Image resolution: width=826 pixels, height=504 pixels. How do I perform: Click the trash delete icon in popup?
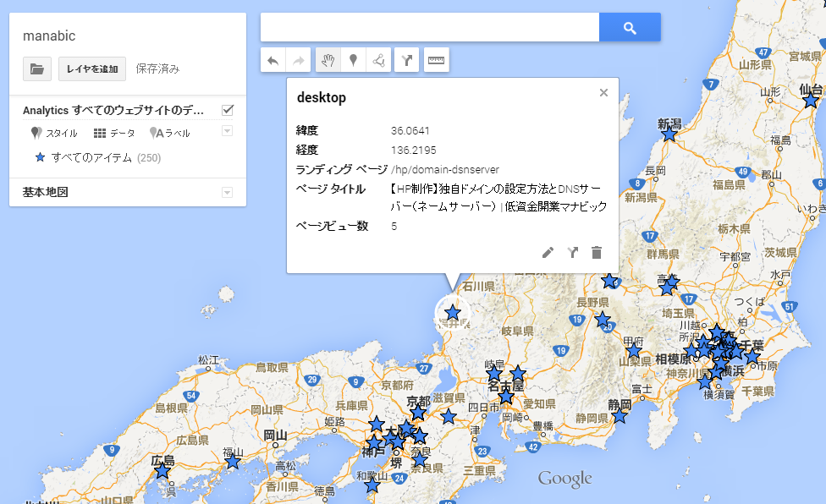tap(597, 253)
